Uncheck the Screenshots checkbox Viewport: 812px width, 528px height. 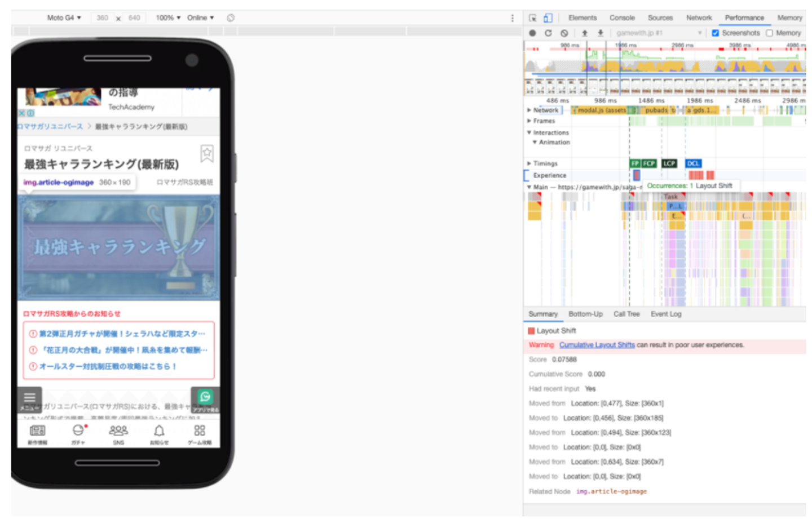point(715,33)
